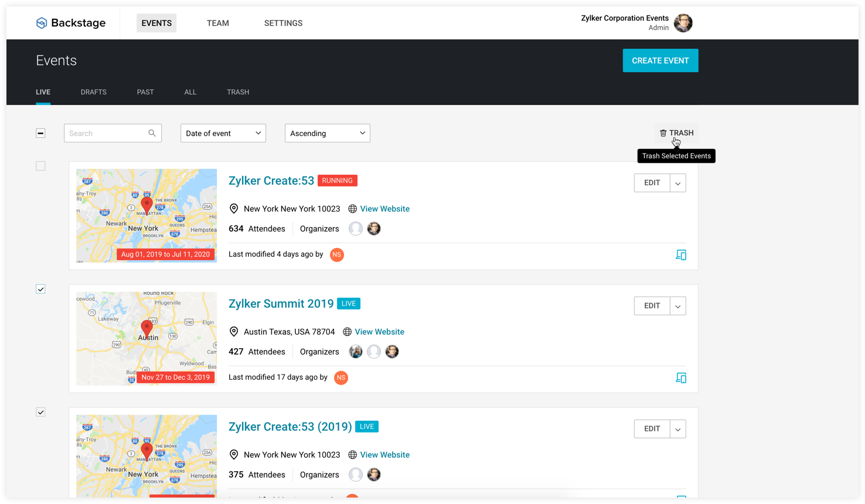
Task: Click EDIT for Zylker Create:53 (2019)
Action: [x=652, y=429]
